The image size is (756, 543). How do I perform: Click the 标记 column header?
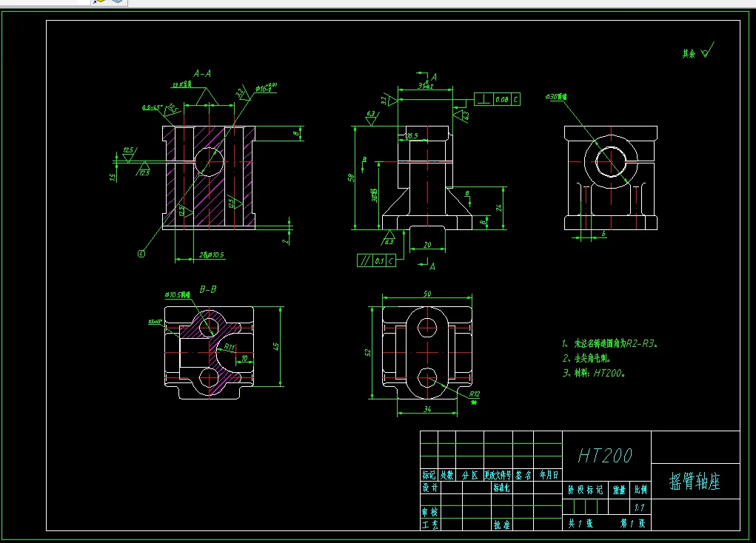point(429,475)
